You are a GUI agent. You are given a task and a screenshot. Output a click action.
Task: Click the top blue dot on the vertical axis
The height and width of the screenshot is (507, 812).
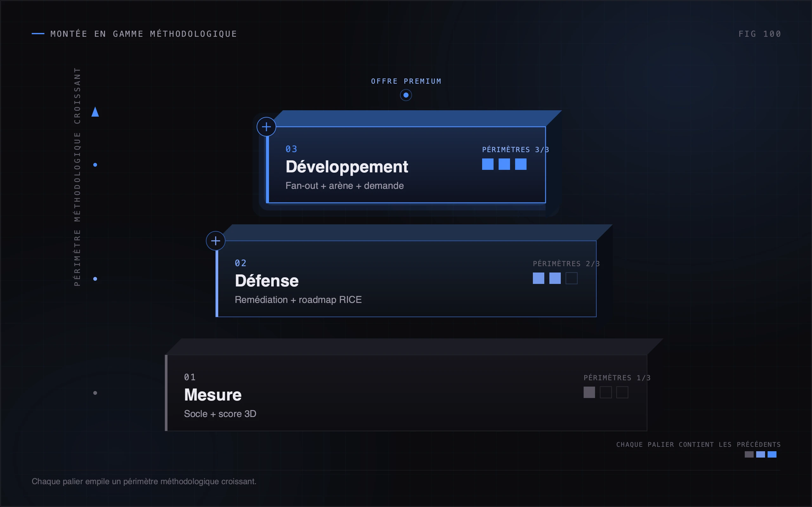pyautogui.click(x=95, y=165)
